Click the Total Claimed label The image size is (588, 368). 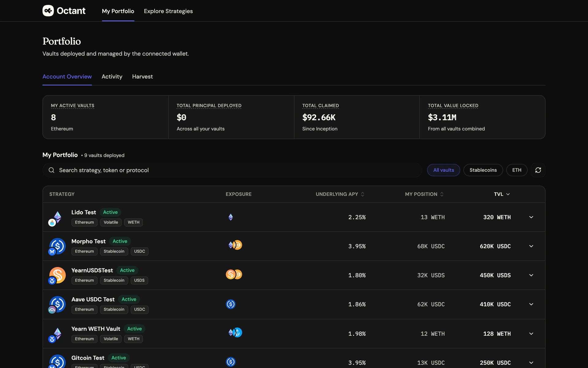point(320,105)
